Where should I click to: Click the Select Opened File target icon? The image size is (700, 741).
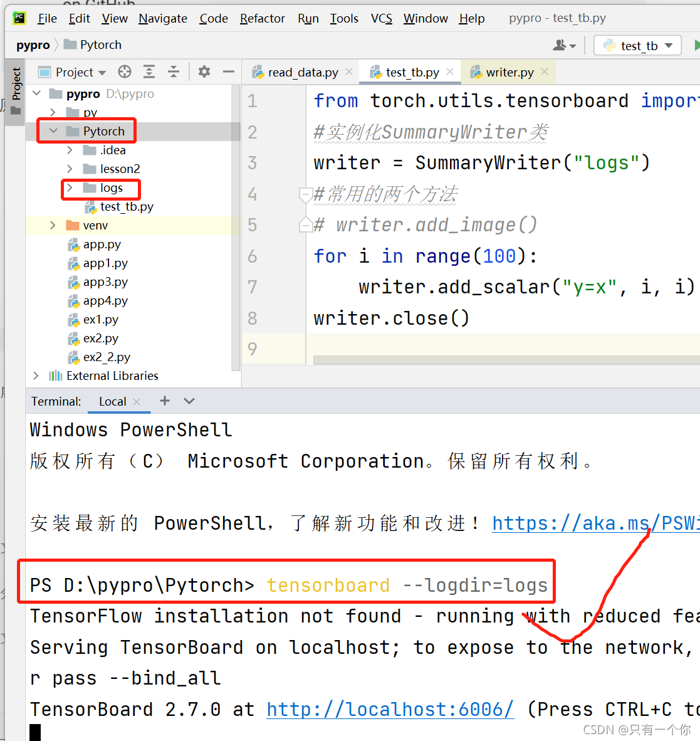point(124,72)
